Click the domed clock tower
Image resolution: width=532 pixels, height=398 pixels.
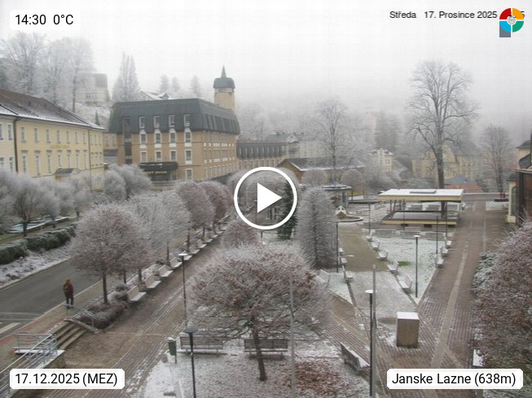(224, 90)
